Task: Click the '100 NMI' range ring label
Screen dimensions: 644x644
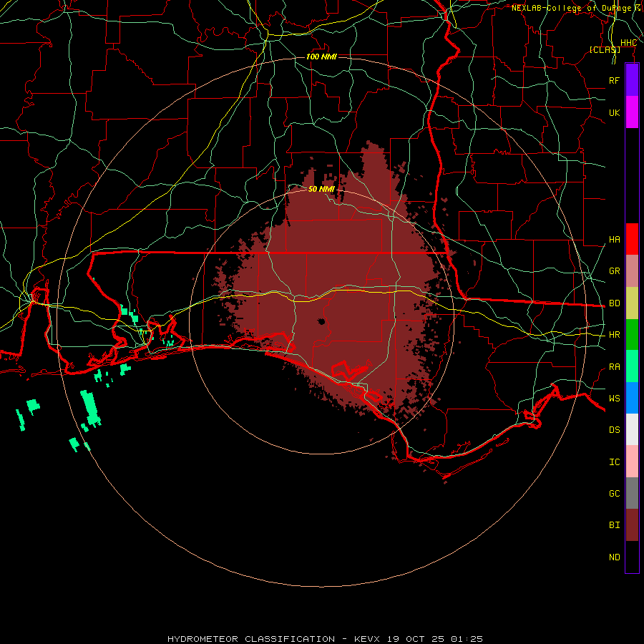Action: click(x=321, y=57)
